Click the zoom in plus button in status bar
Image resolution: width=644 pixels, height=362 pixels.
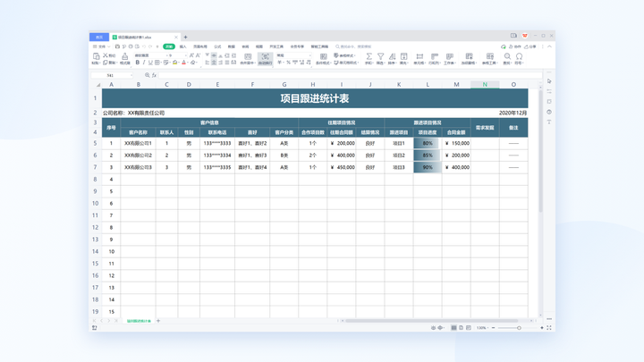pos(542,327)
